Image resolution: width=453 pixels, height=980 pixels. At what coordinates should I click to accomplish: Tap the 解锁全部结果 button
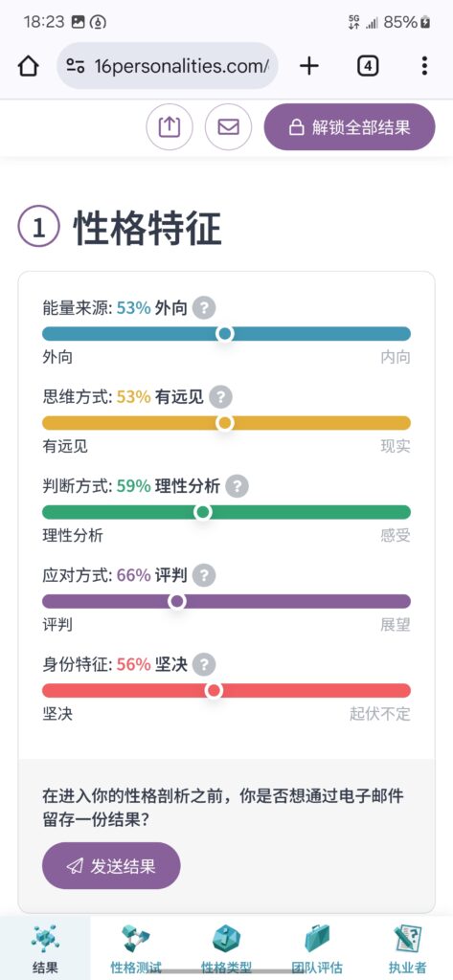click(350, 127)
